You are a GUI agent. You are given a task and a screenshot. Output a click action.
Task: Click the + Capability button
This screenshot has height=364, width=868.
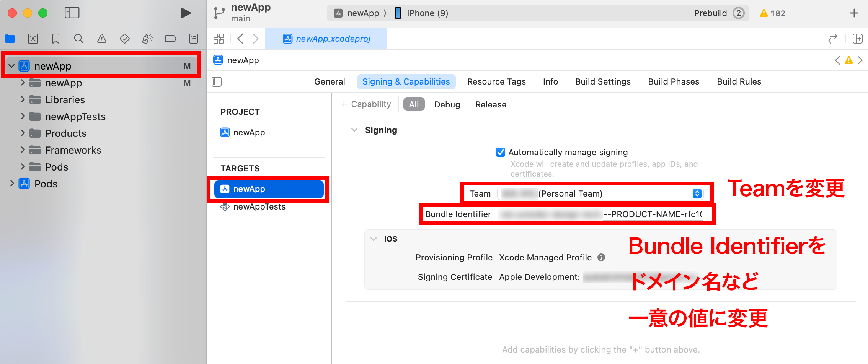pyautogui.click(x=365, y=104)
